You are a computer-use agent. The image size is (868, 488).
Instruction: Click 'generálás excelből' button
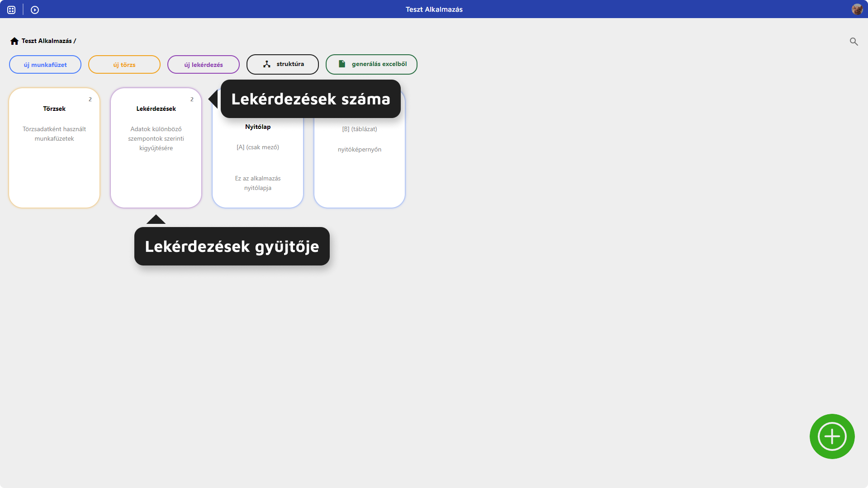point(371,64)
